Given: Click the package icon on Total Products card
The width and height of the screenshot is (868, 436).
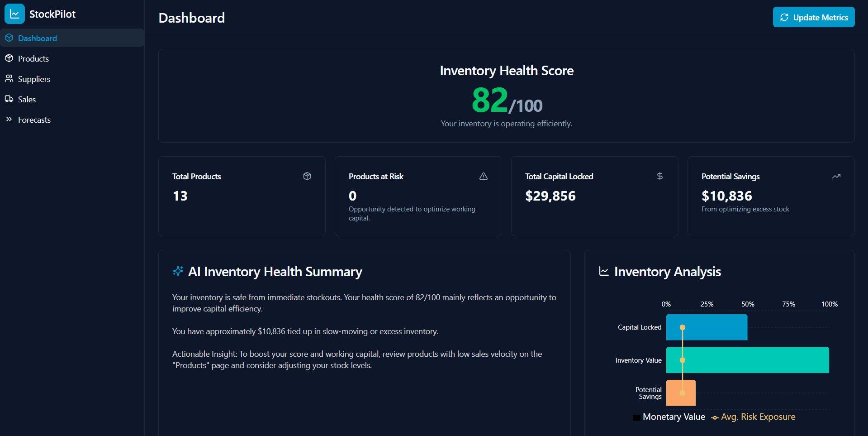Looking at the screenshot, I should (307, 176).
